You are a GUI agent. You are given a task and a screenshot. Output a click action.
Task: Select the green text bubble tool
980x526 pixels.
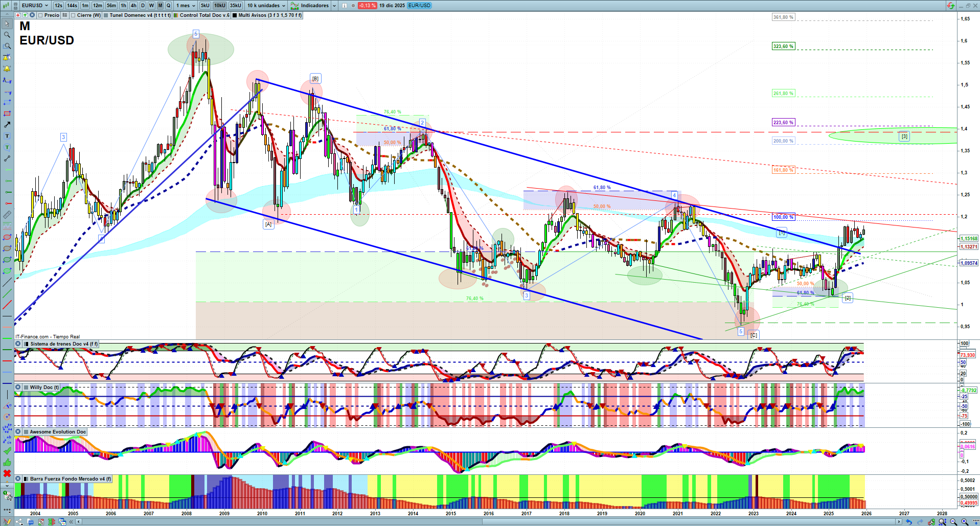[x=7, y=147]
